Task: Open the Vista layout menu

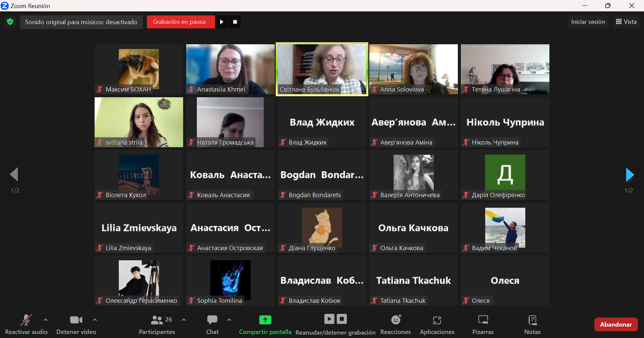Action: click(x=626, y=22)
